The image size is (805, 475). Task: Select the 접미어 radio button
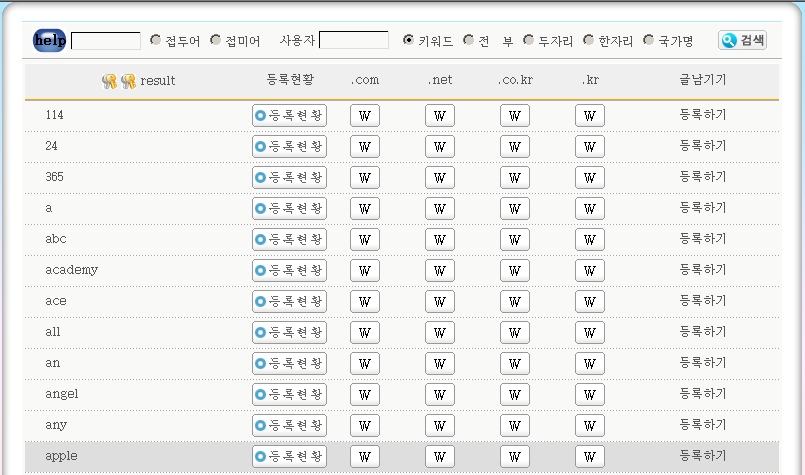[x=215, y=40]
